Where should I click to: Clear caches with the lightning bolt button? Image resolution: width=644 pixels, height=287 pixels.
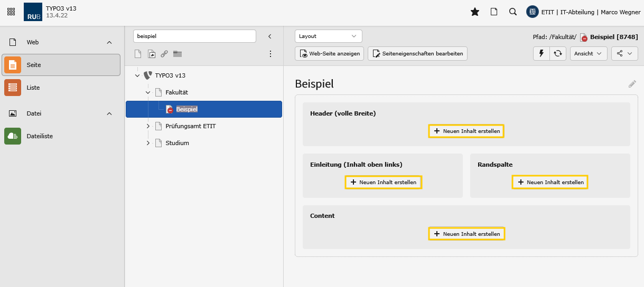[x=541, y=53]
